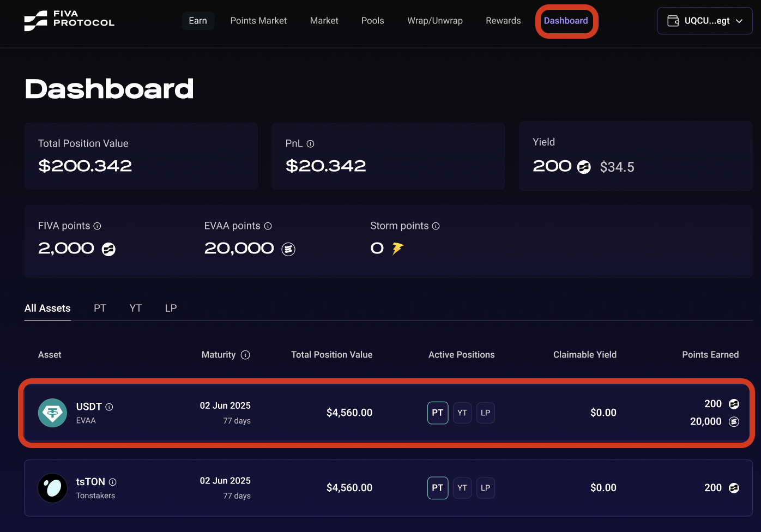
Task: Toggle the YT position in USDT row
Action: [462, 413]
